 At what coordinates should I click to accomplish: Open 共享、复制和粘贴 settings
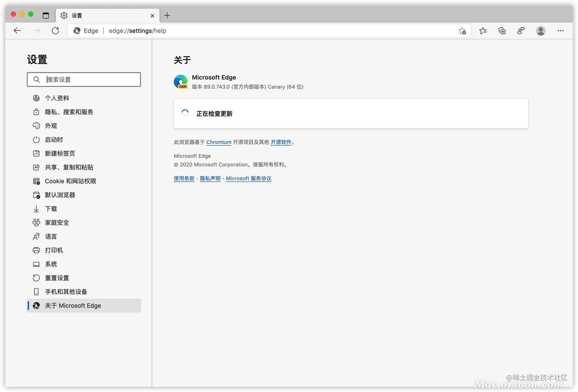(x=84, y=167)
